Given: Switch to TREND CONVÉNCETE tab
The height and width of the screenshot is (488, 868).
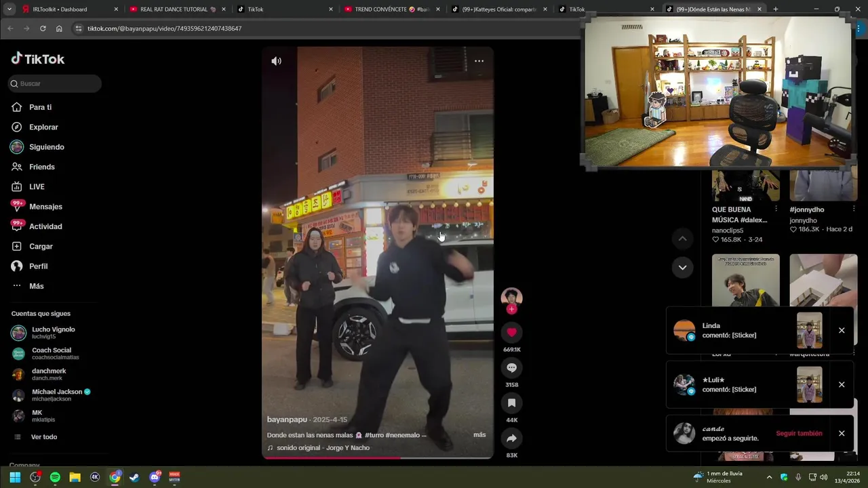Looking at the screenshot, I should 392,9.
